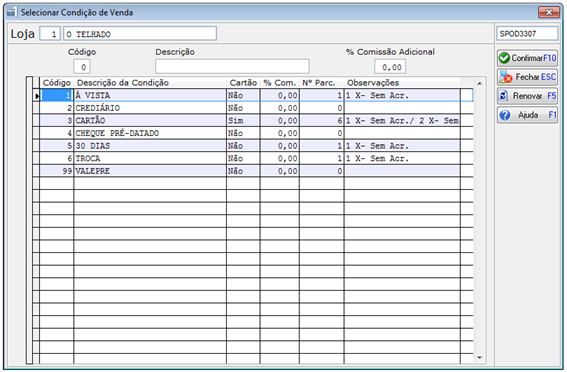
Task: Click code 99 cell in the grid
Action: click(56, 171)
